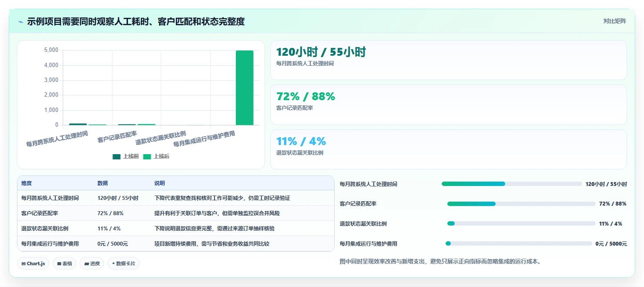Click the tall green 每月集成运行与维护费用 bar
This screenshot has height=287, width=644.
point(245,88)
